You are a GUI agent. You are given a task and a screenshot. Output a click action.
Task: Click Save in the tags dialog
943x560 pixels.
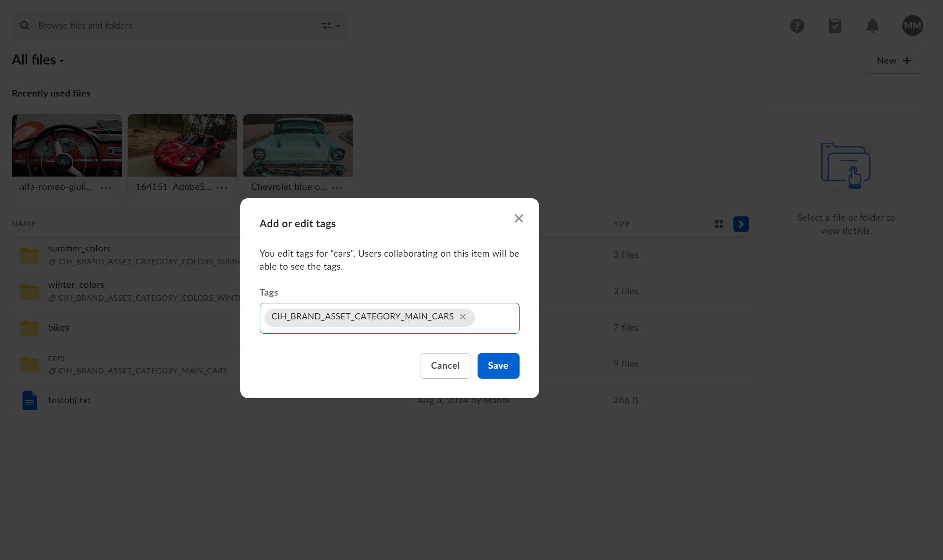click(x=498, y=366)
